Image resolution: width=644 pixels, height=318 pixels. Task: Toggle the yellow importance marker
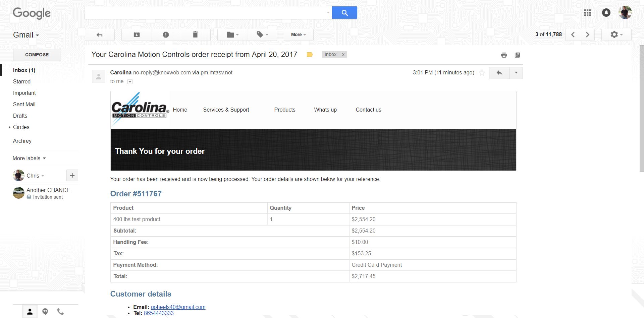(x=310, y=55)
